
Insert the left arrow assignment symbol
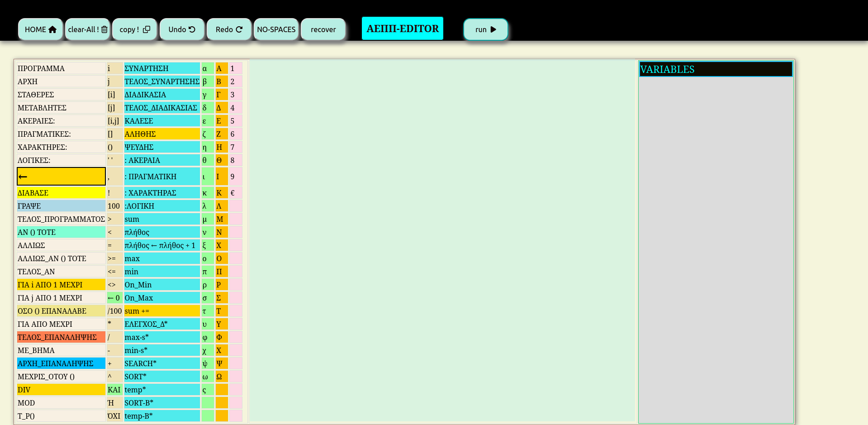pos(61,177)
